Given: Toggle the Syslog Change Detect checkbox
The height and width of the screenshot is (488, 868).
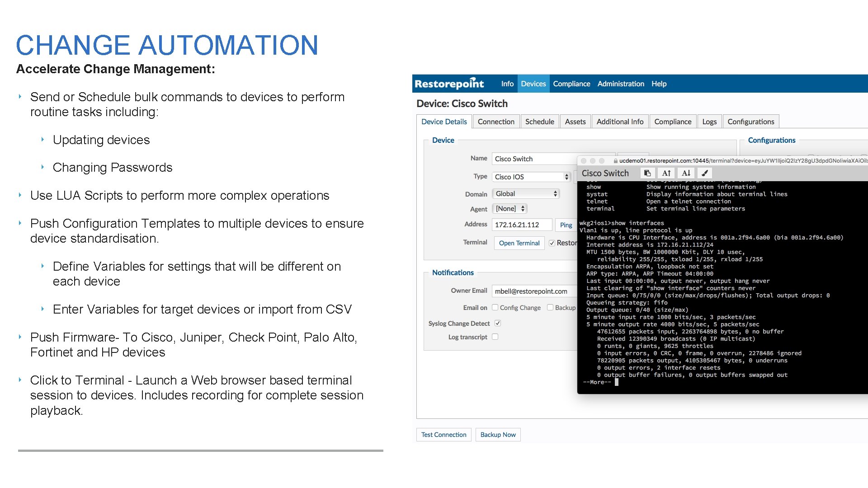Looking at the screenshot, I should pos(497,324).
